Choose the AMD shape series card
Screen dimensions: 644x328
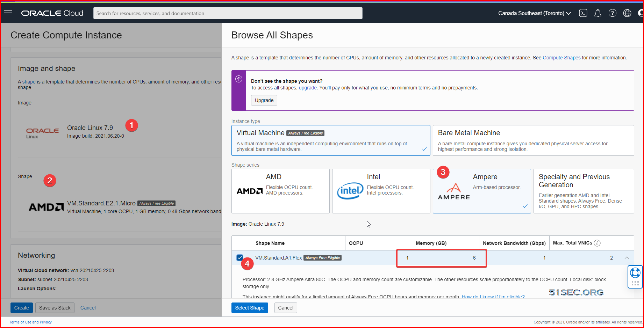tap(280, 191)
